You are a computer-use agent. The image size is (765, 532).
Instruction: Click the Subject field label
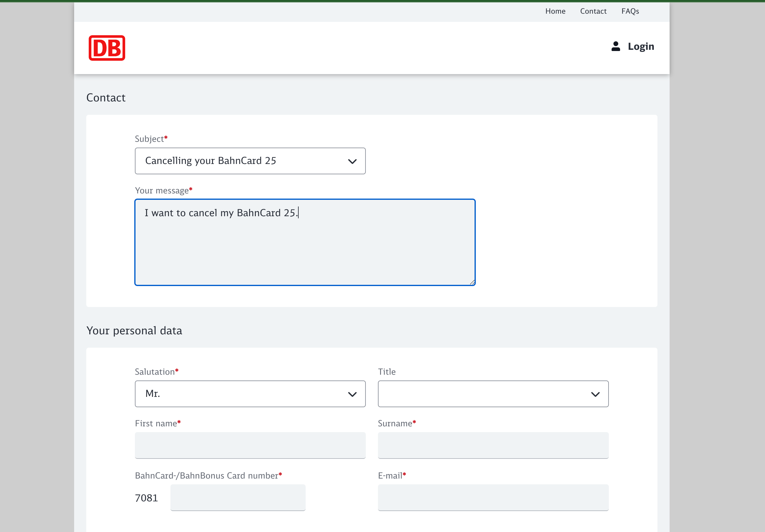151,139
